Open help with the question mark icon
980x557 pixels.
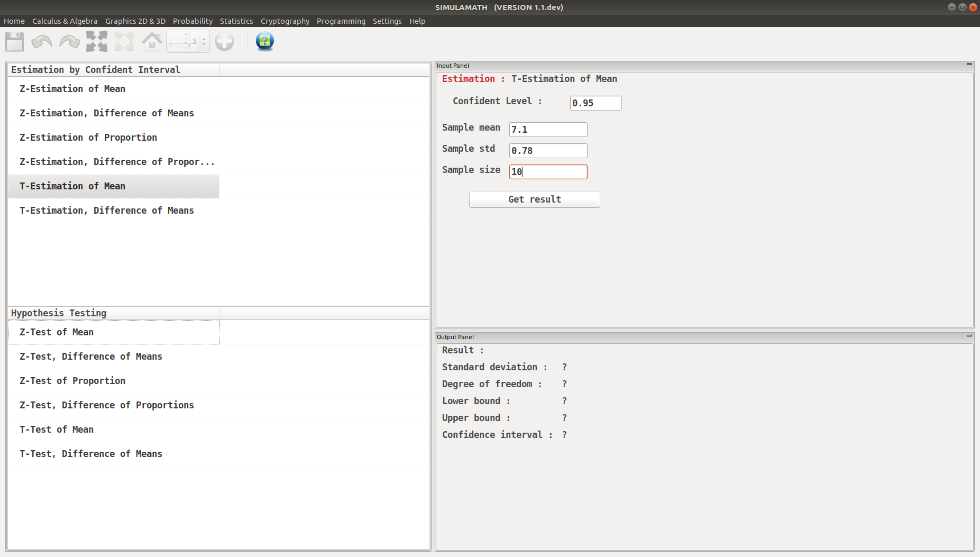click(264, 41)
